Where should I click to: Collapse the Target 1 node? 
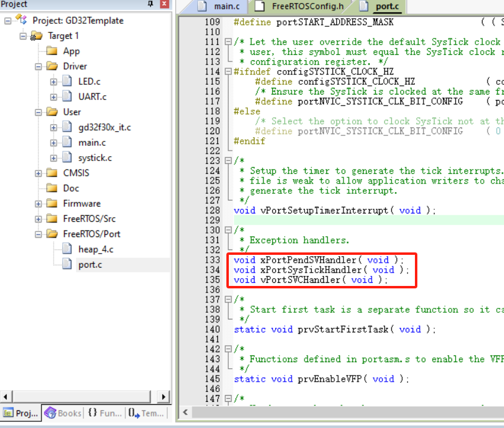click(x=23, y=36)
